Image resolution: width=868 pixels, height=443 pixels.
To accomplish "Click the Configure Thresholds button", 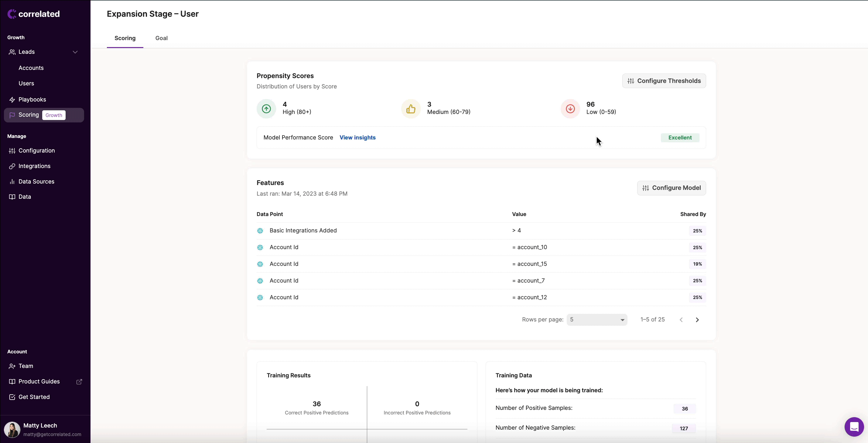I will (x=664, y=81).
